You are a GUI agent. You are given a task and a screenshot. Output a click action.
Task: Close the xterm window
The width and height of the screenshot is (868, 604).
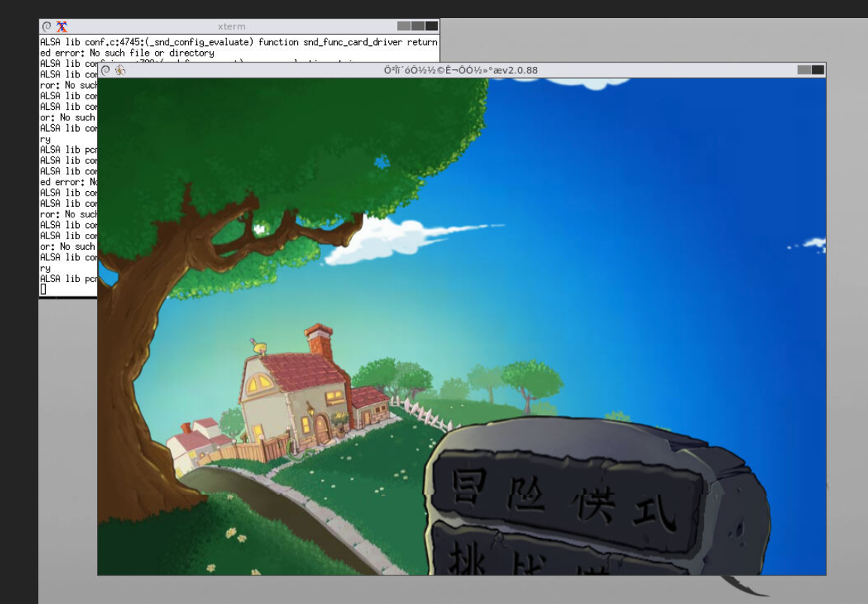pyautogui.click(x=431, y=26)
